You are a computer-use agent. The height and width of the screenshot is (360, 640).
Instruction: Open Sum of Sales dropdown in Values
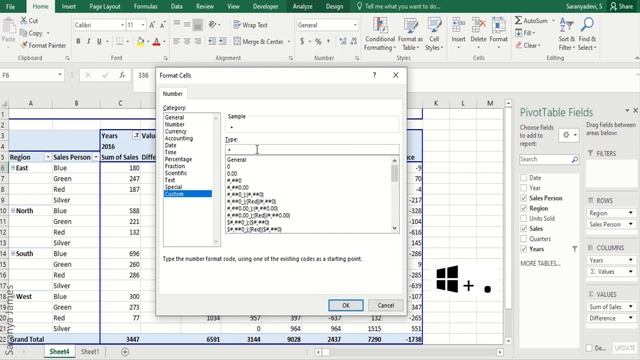(x=631, y=307)
